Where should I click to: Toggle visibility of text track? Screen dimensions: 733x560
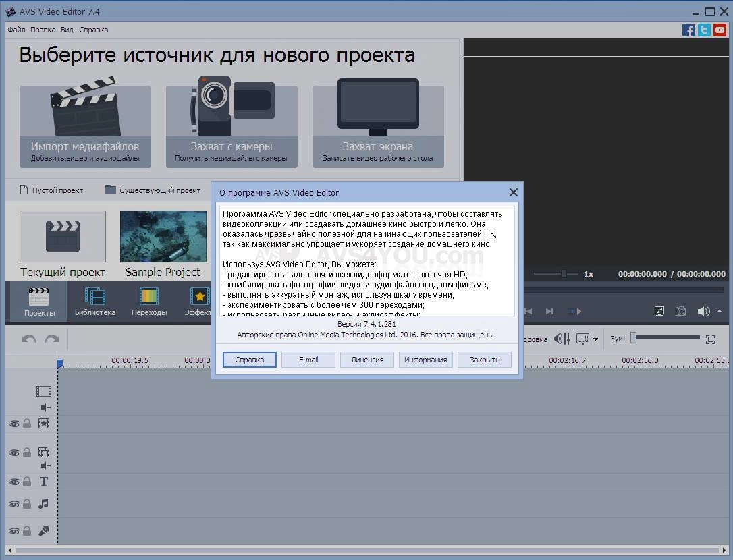click(14, 482)
